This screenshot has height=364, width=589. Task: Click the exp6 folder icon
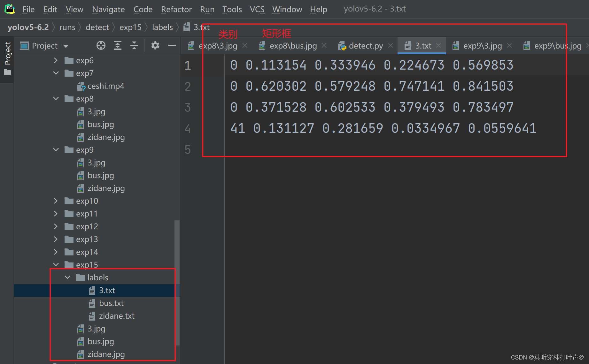click(x=69, y=61)
